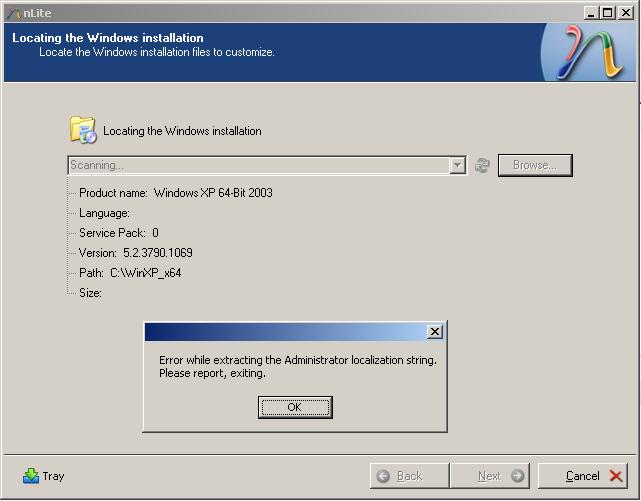Maximize the nLite window

[608, 13]
